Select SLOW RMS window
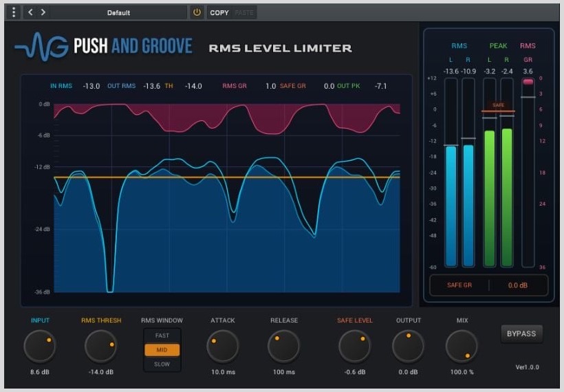This screenshot has height=392, width=564. coord(162,364)
